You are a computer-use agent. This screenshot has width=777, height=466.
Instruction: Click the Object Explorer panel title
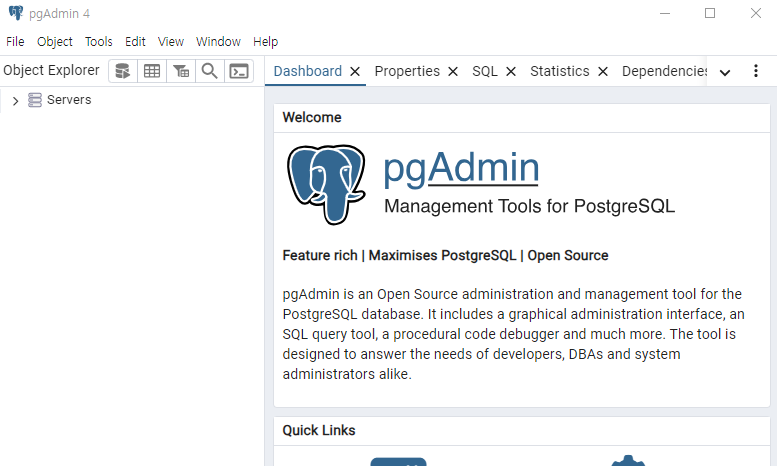[x=51, y=70]
